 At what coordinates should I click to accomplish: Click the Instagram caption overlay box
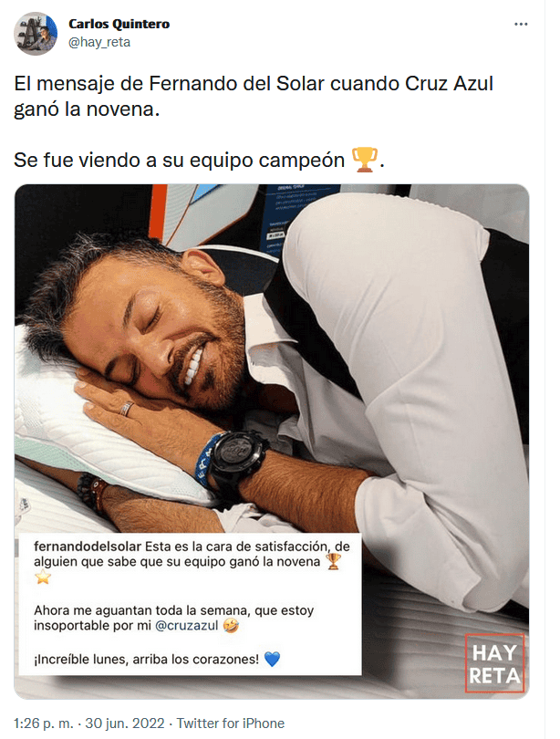[x=190, y=605]
